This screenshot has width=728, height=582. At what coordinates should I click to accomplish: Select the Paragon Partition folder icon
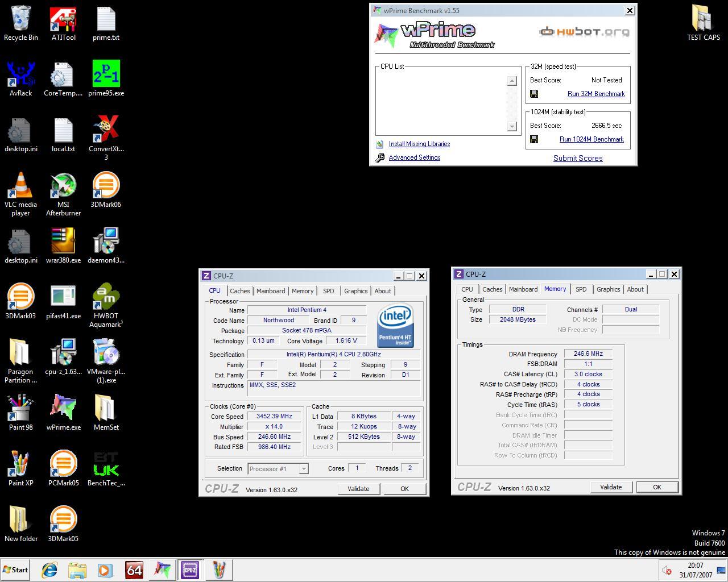click(21, 361)
